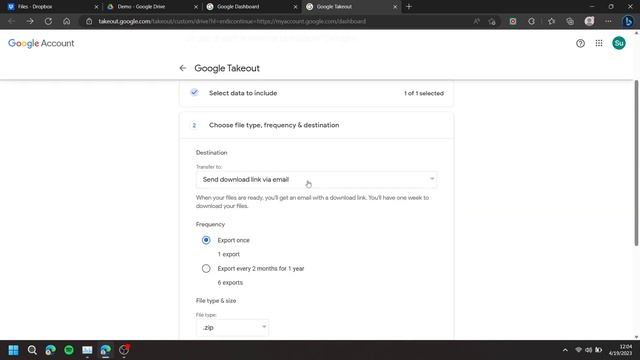The height and width of the screenshot is (360, 640).
Task: Click the Google Account logo
Action: pyautogui.click(x=41, y=43)
